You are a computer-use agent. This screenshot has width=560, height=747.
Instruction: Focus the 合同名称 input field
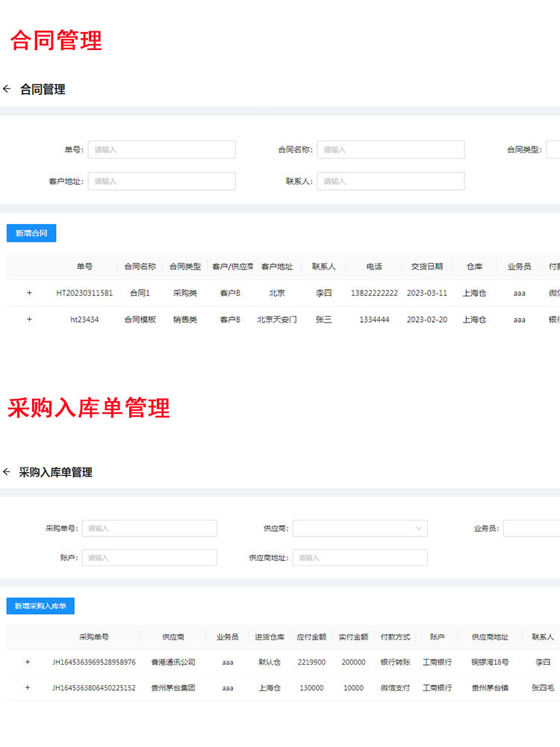coord(391,149)
